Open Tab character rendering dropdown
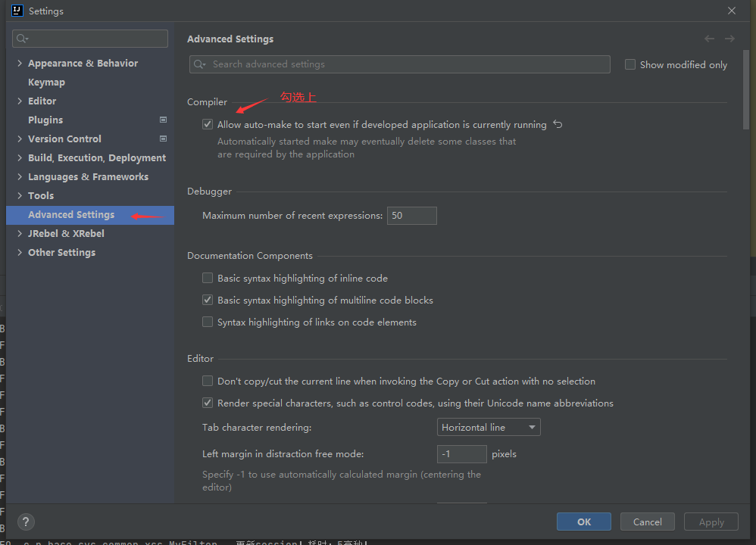This screenshot has width=756, height=545. pyautogui.click(x=489, y=428)
